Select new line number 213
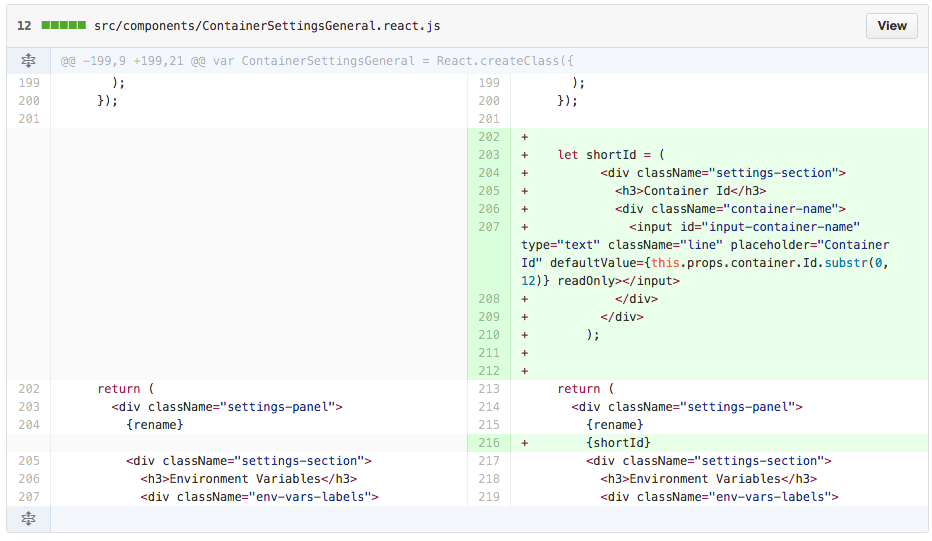Image resolution: width=932 pixels, height=541 pixels. [x=488, y=389]
